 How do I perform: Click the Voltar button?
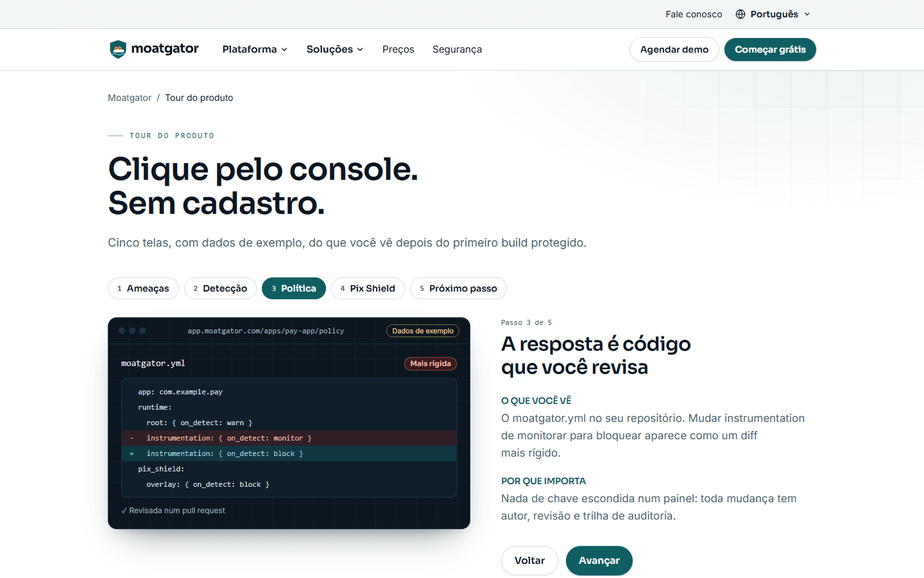click(529, 561)
